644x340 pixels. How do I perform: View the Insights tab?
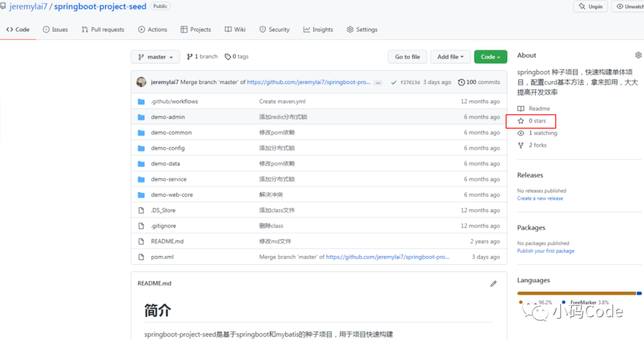(318, 30)
